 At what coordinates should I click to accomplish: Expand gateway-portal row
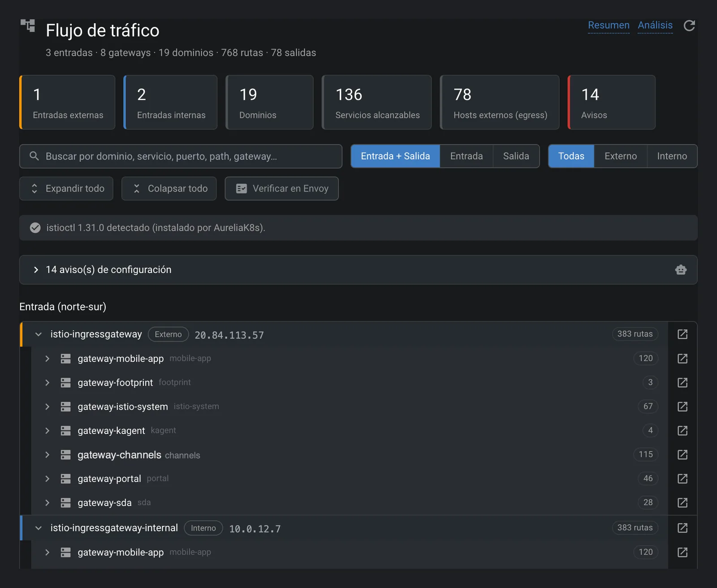click(47, 479)
